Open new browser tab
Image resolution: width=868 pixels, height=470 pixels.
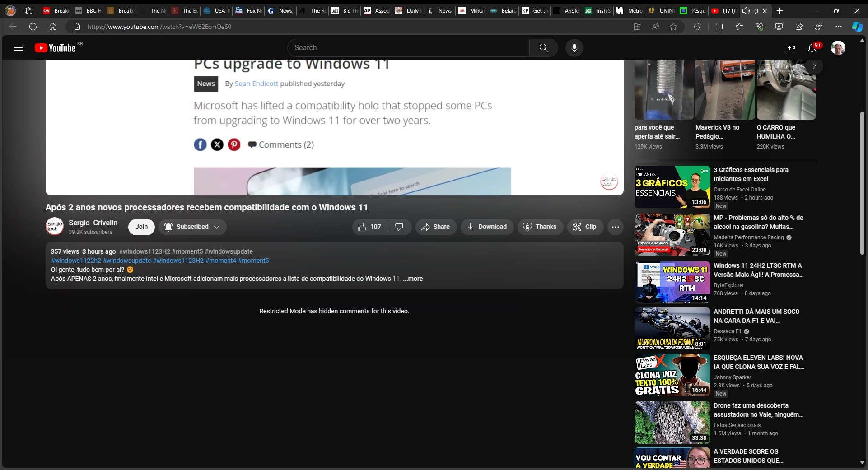779,10
